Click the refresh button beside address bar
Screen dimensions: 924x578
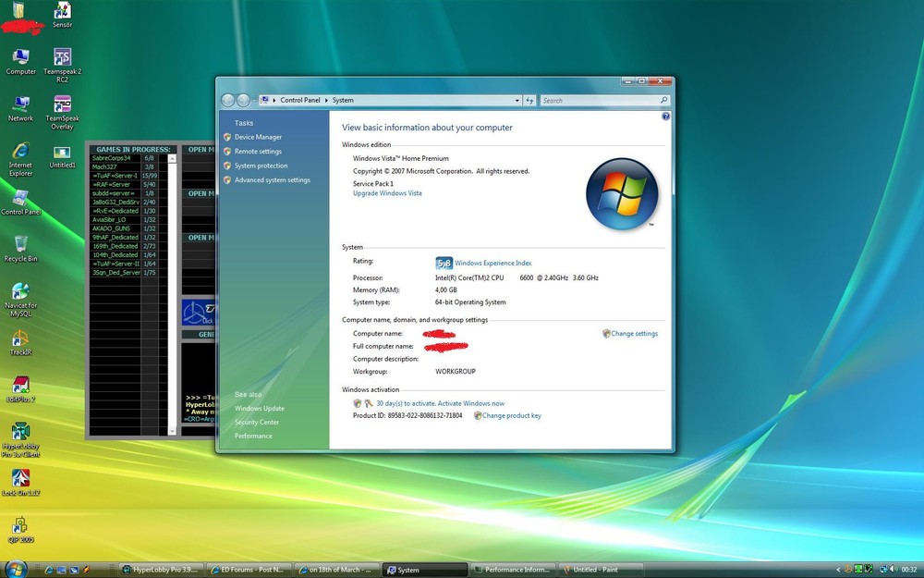pos(529,100)
